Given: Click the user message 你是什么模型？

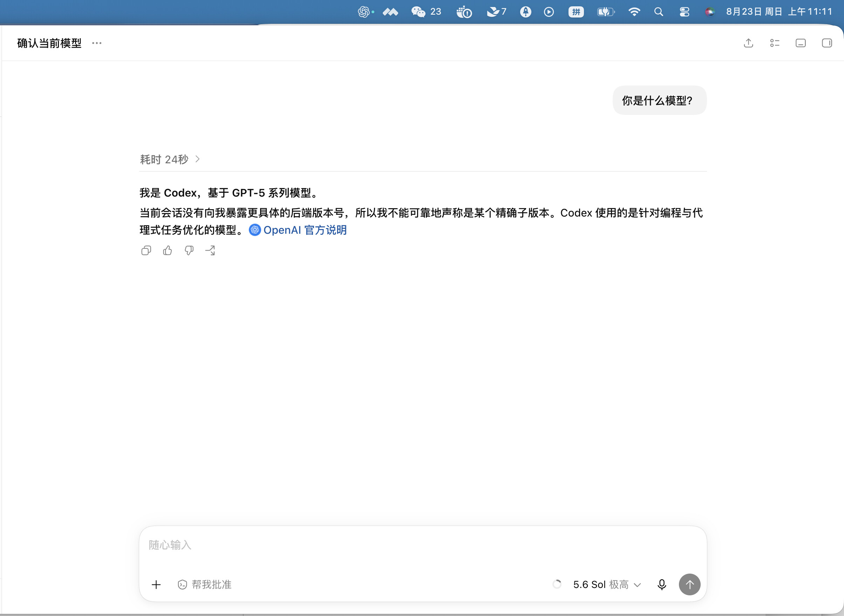Looking at the screenshot, I should pyautogui.click(x=659, y=100).
